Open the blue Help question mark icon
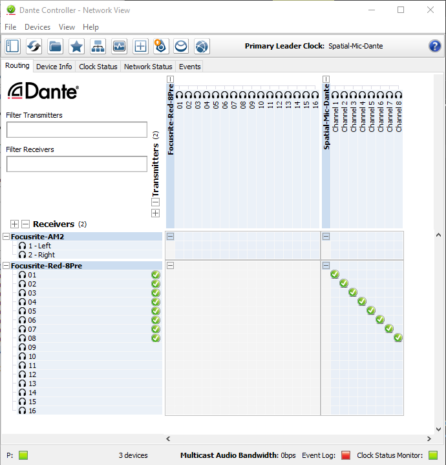 [435, 46]
